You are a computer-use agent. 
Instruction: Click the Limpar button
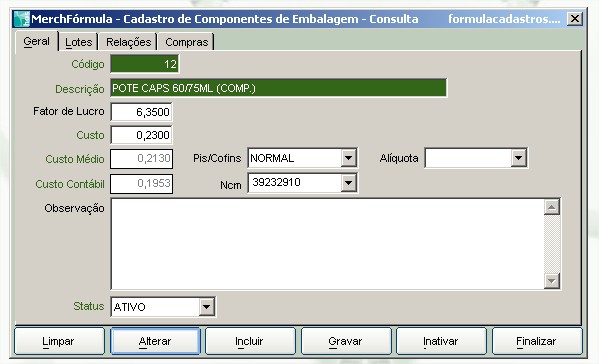click(59, 341)
